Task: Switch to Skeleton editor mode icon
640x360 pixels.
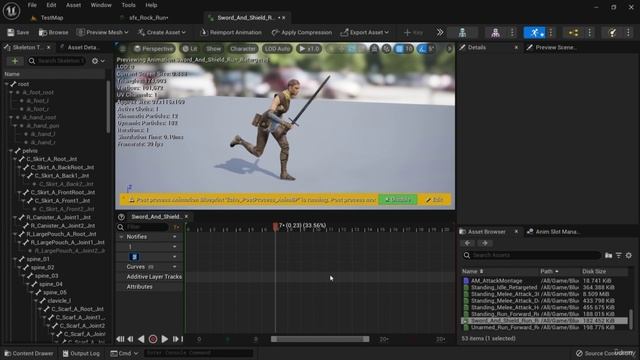Action: click(x=462, y=33)
